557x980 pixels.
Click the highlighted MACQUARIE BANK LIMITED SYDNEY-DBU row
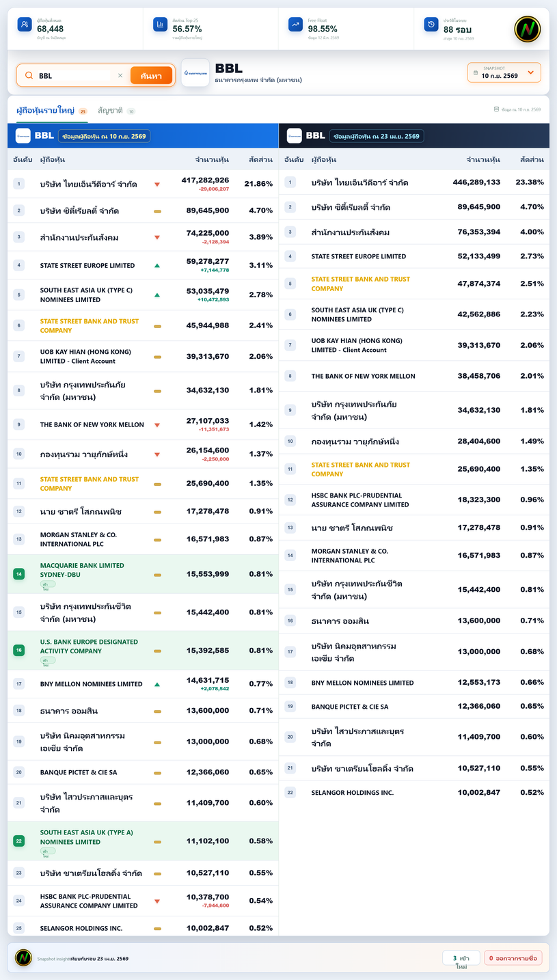(x=143, y=574)
